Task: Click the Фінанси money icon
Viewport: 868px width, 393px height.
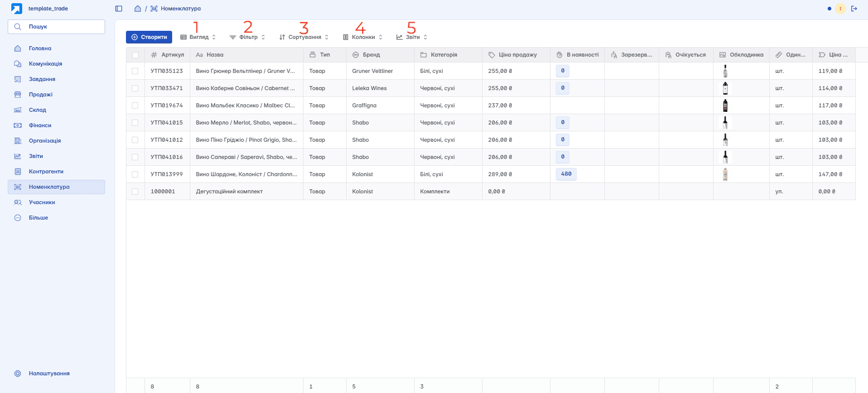Action: point(18,125)
